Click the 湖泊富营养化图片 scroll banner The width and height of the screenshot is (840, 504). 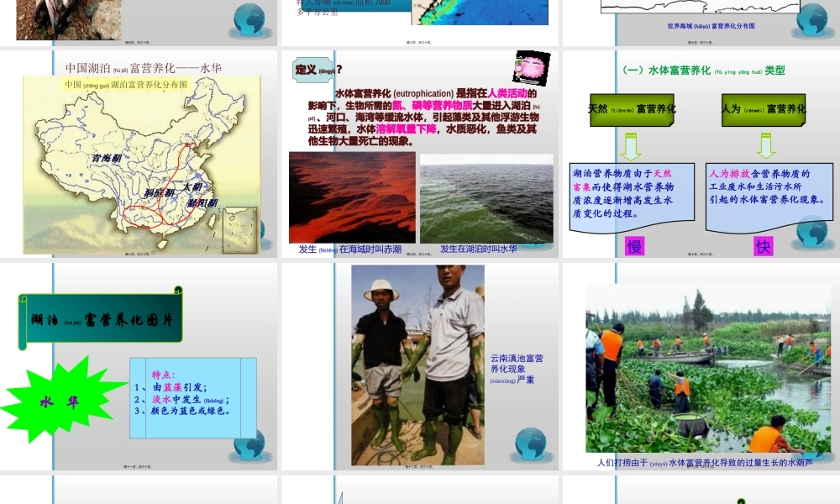point(102,318)
